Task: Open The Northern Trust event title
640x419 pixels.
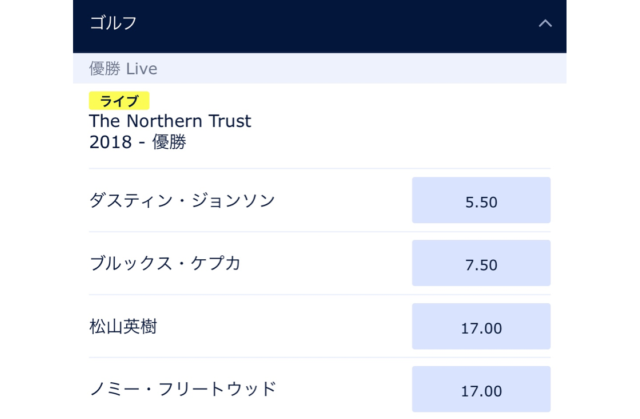Action: tap(170, 121)
